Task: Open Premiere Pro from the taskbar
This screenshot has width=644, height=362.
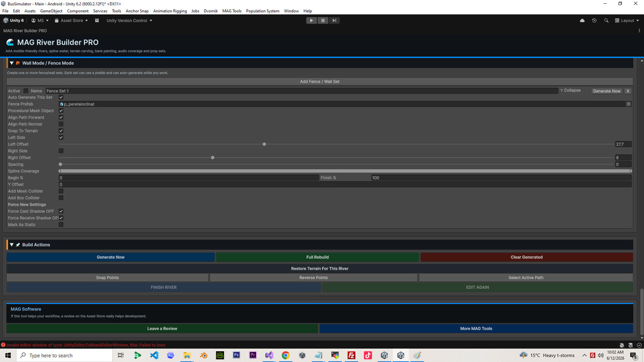Action: coord(253,356)
